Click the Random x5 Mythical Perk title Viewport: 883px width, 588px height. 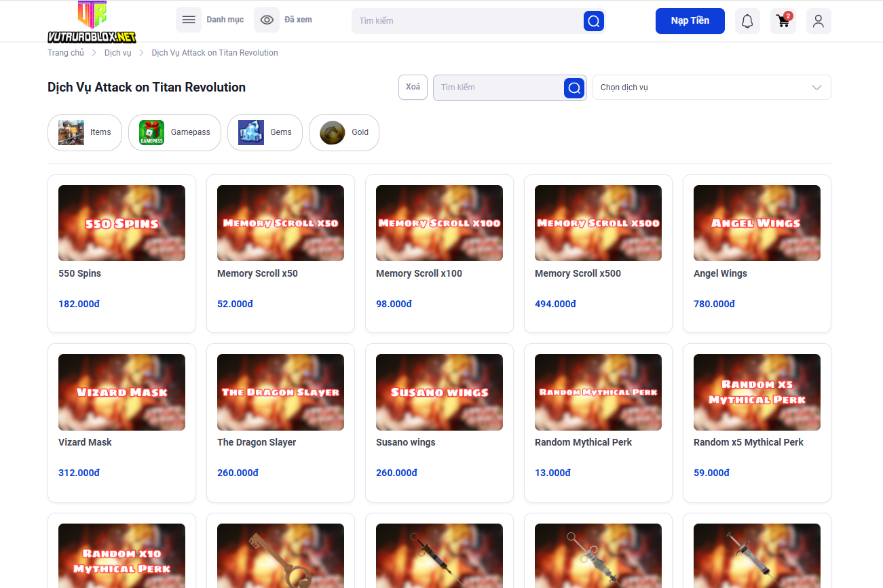pos(749,442)
